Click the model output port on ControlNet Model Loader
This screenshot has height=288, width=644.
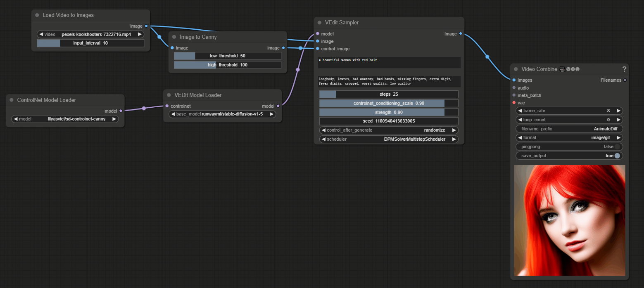121,111
